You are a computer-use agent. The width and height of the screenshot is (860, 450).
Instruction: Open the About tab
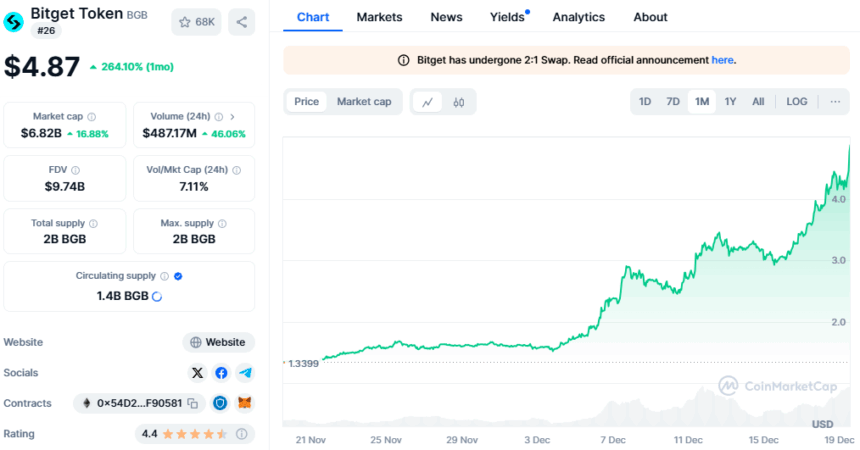[x=650, y=17]
